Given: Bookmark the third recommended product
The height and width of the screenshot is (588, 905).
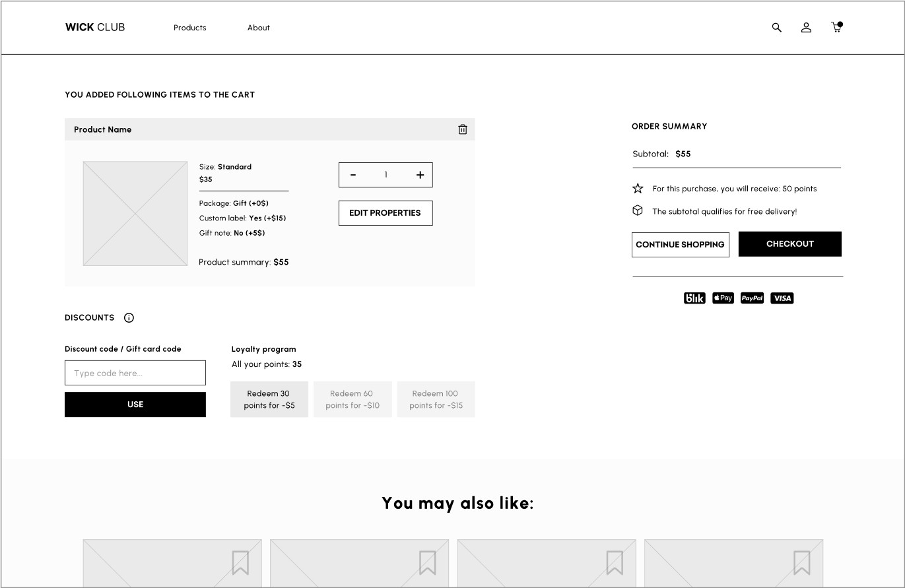Looking at the screenshot, I should [615, 563].
